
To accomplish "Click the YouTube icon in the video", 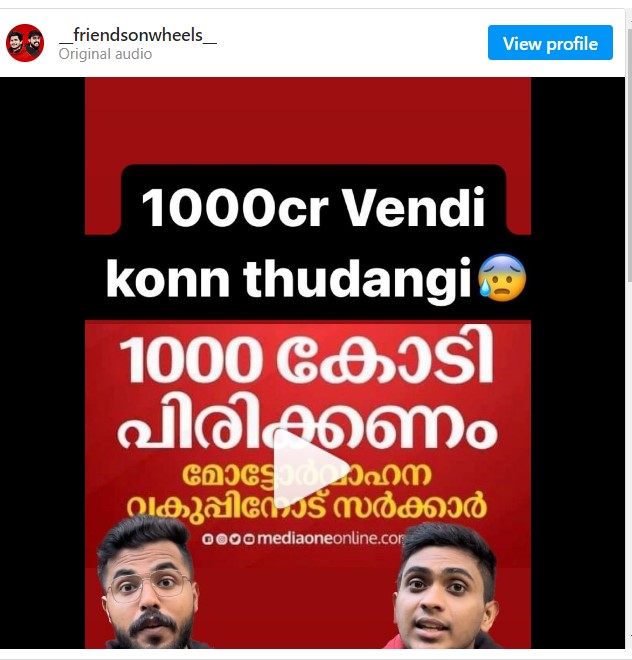I will 249,539.
